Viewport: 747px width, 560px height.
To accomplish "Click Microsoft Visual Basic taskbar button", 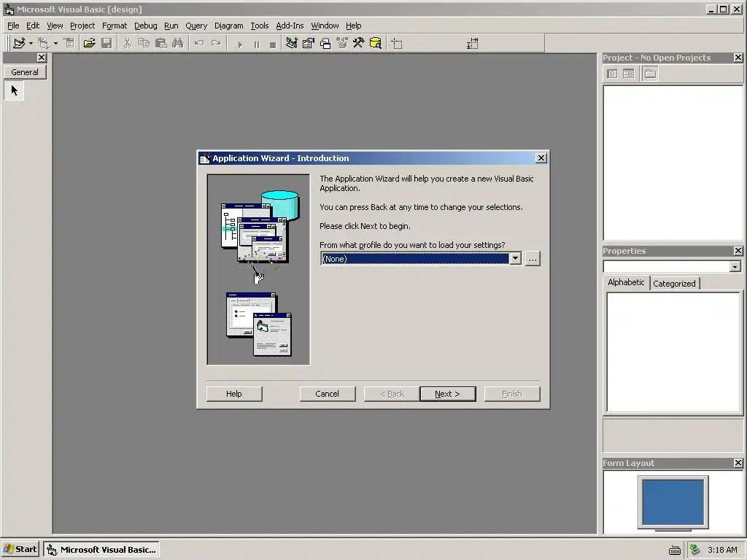I will tap(101, 550).
